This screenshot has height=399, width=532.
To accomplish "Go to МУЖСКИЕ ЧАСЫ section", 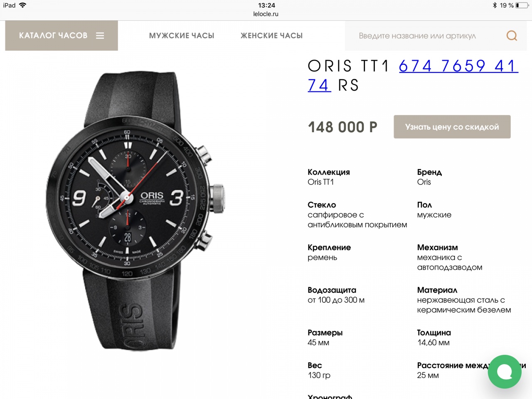I will pyautogui.click(x=182, y=36).
